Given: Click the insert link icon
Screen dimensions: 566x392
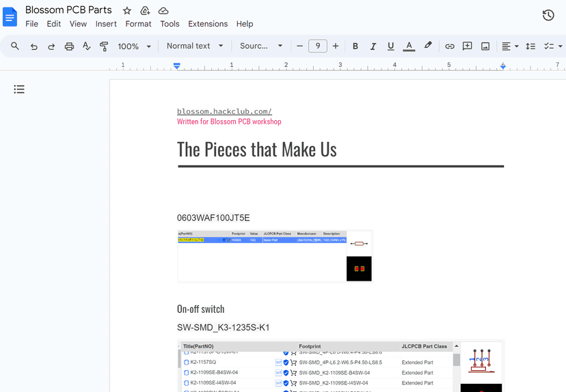Looking at the screenshot, I should point(450,46).
